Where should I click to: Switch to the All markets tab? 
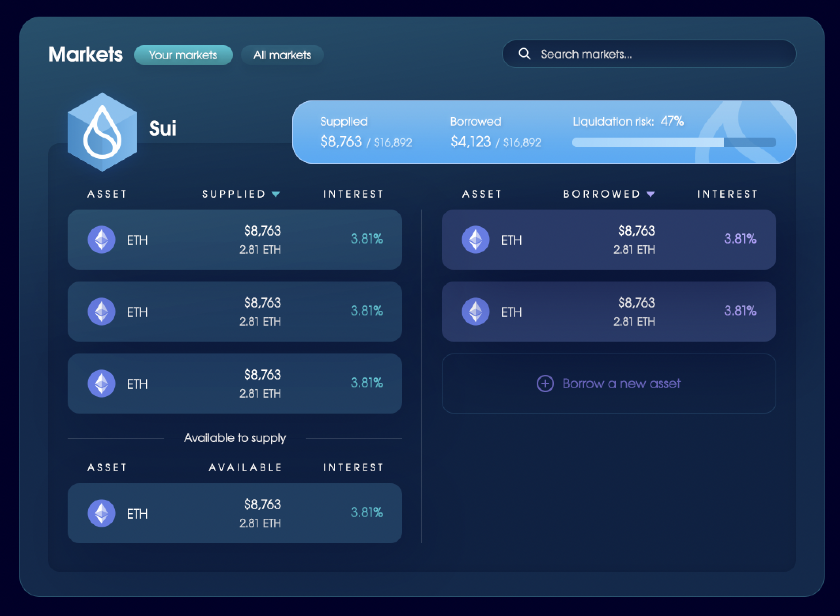tap(282, 55)
